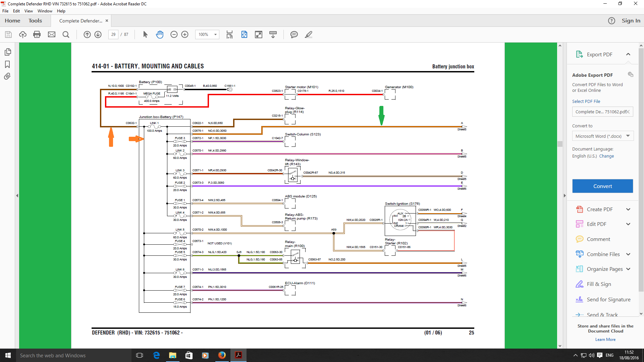Open the Edit menu
Screen dimensions: 644x362
point(16,11)
